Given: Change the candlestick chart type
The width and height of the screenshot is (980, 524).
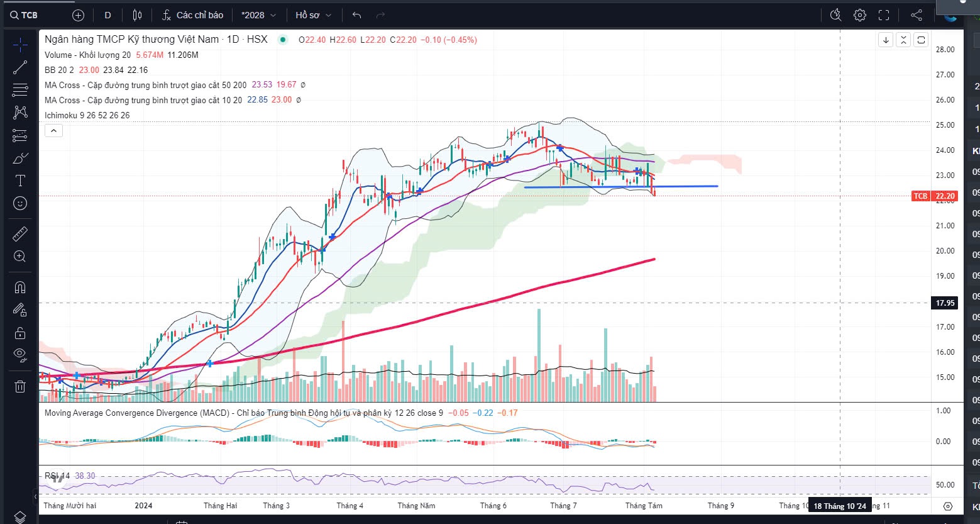Looking at the screenshot, I should [x=138, y=15].
